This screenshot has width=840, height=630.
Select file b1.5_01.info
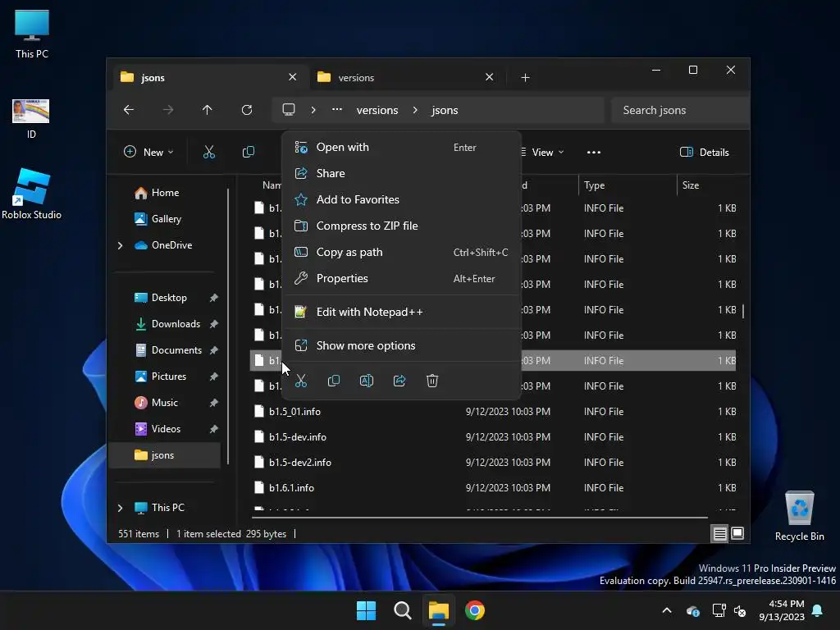tap(493, 412)
